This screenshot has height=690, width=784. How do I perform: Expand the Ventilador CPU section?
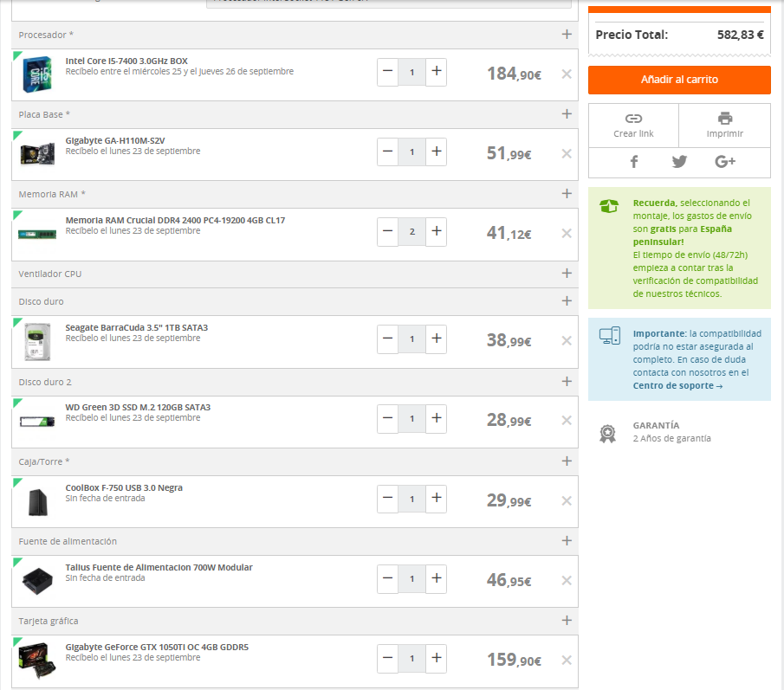(x=567, y=273)
